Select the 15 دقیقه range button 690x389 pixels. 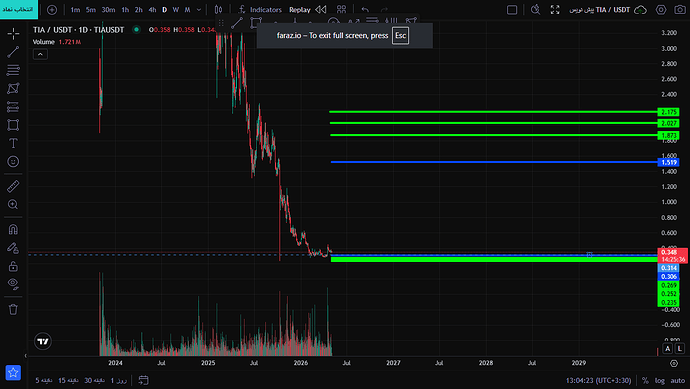pos(69,380)
